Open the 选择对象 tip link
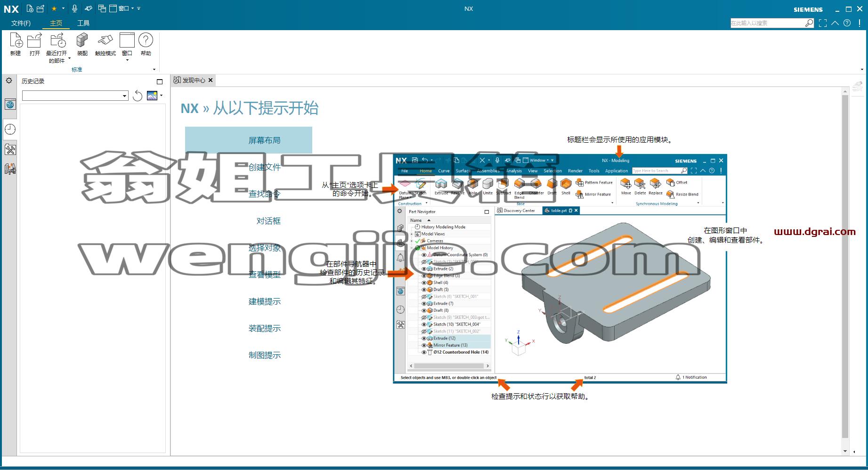The image size is (868, 470). coord(264,248)
